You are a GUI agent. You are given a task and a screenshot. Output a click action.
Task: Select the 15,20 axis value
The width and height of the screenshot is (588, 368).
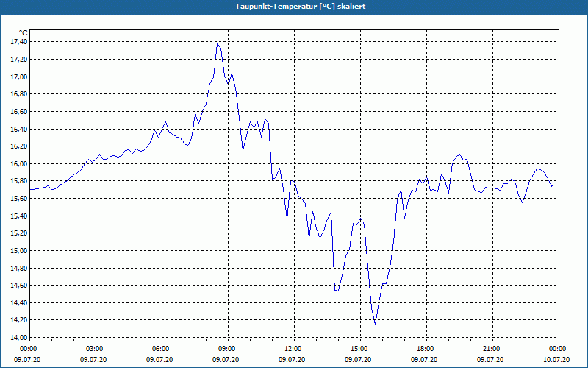[x=19, y=233]
